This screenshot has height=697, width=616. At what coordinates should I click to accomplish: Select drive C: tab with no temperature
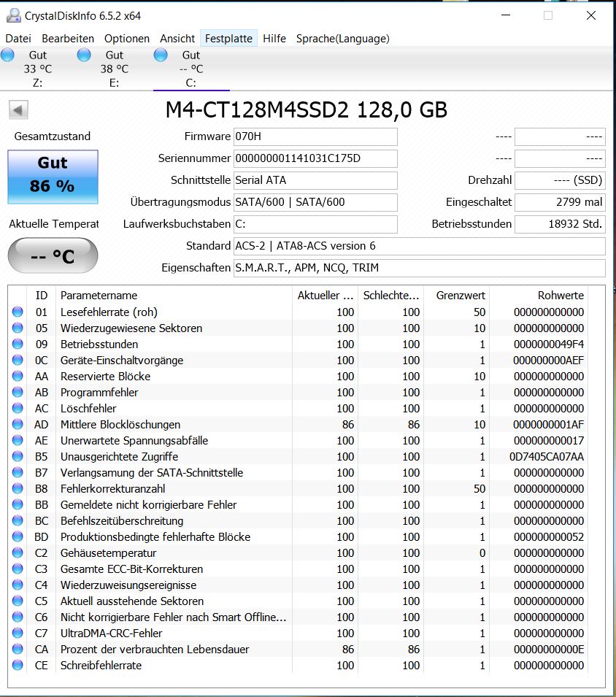(x=191, y=69)
